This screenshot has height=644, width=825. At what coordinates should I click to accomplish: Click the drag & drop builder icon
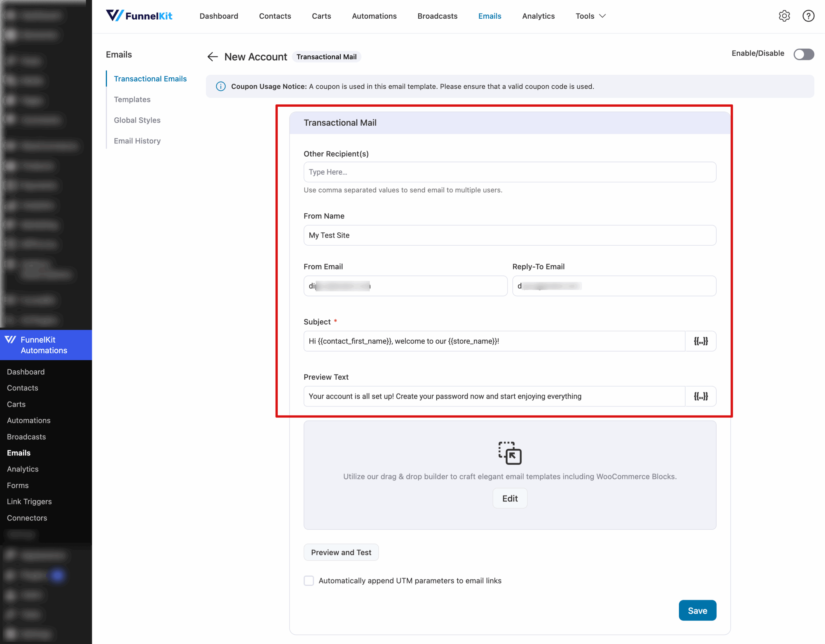pos(510,453)
